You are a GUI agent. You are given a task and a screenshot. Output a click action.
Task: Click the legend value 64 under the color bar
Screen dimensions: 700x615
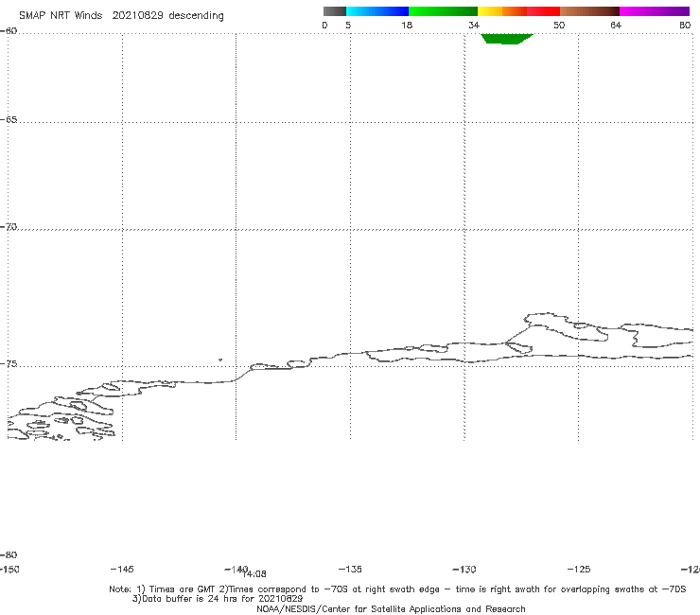616,26
